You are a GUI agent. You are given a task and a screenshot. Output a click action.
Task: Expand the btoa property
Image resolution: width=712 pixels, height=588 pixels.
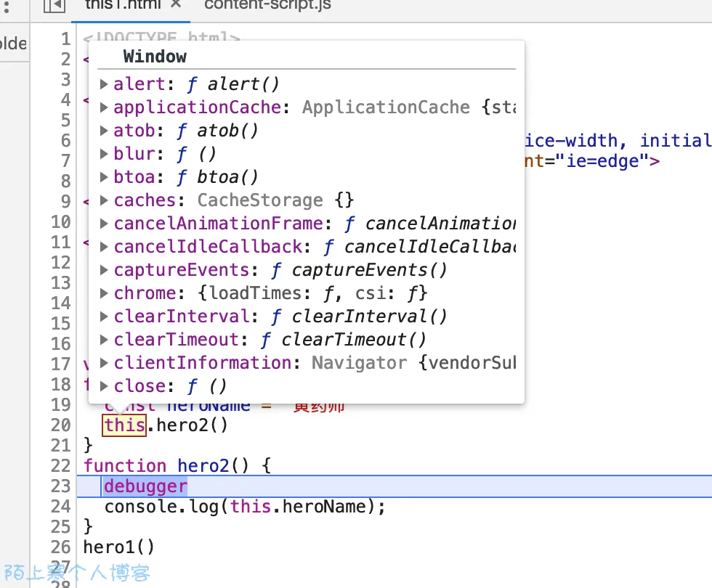tap(104, 177)
